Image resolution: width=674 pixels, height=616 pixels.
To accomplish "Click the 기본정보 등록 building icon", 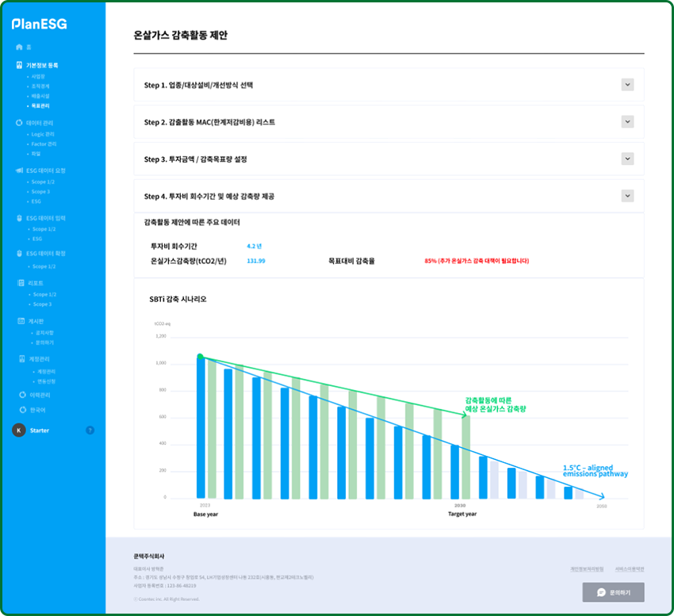I will point(19,65).
